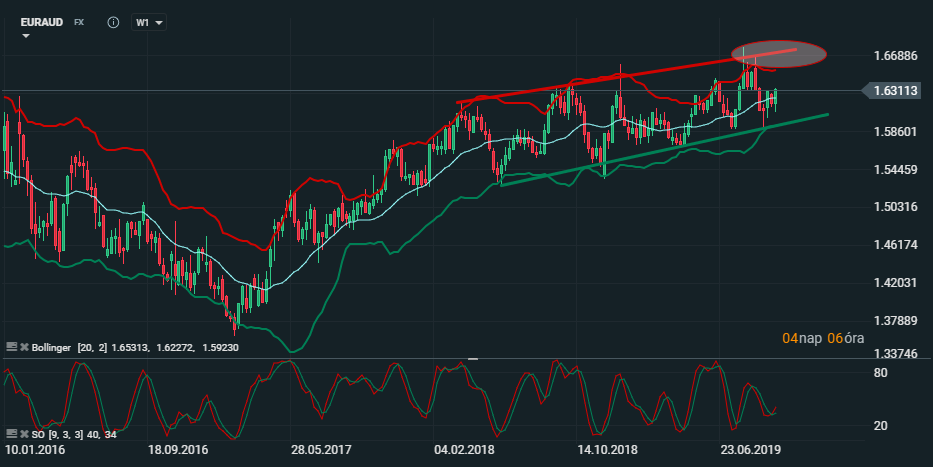The image size is (933, 467).
Task: Click price axis label 1.54459
Action: [x=896, y=170]
